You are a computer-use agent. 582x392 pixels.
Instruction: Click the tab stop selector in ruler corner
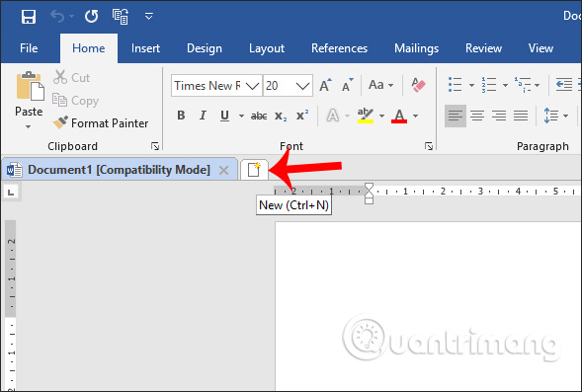11,192
